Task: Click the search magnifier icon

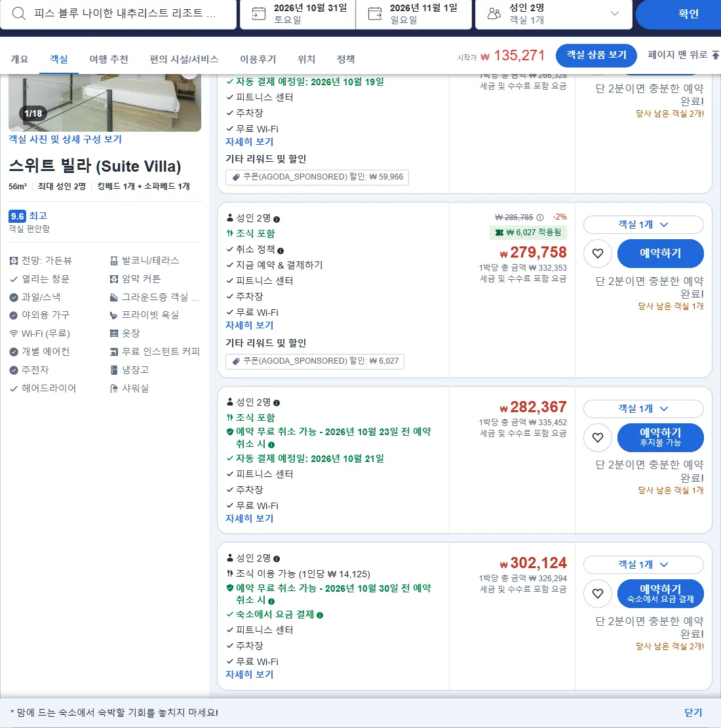Action: point(18,13)
